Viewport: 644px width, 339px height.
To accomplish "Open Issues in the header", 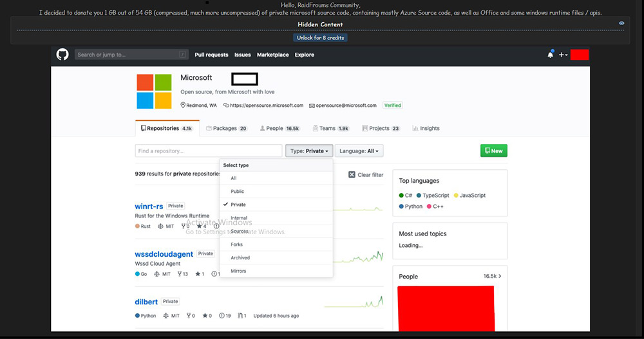I will click(242, 55).
